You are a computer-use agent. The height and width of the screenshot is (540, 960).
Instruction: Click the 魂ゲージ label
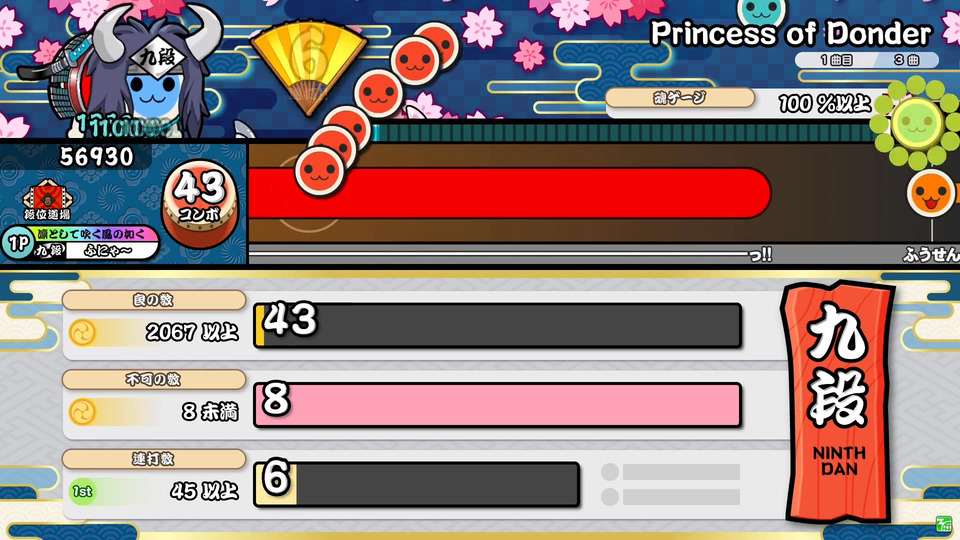pyautogui.click(x=680, y=98)
